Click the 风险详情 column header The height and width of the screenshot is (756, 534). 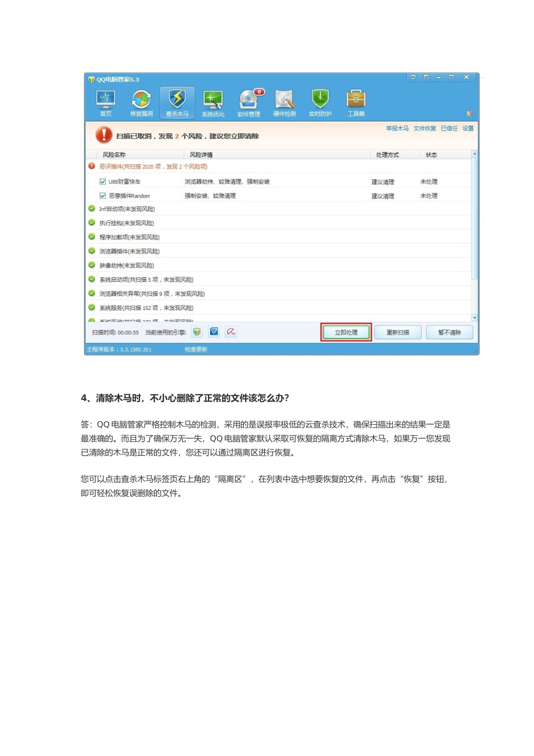(201, 155)
